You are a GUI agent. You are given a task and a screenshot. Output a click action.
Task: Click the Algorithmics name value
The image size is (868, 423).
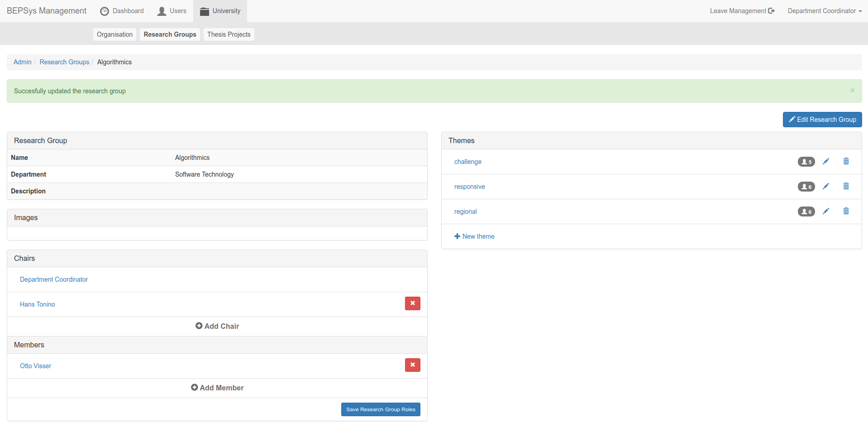(x=192, y=158)
